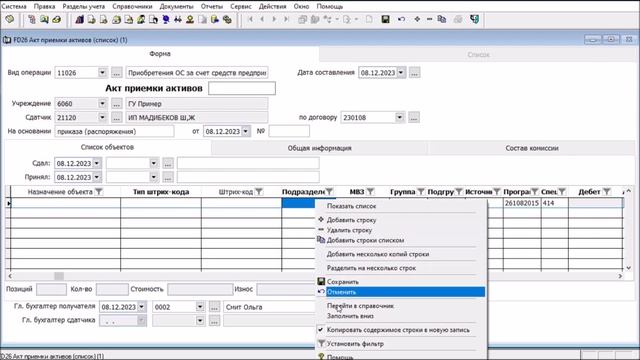Open the Документы menu

click(x=176, y=7)
